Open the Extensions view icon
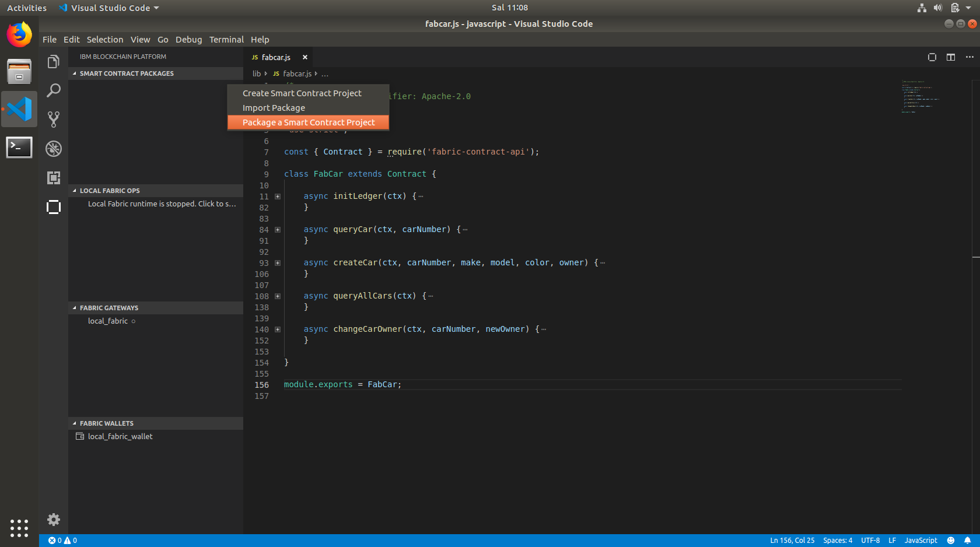The height and width of the screenshot is (547, 980). pyautogui.click(x=54, y=178)
